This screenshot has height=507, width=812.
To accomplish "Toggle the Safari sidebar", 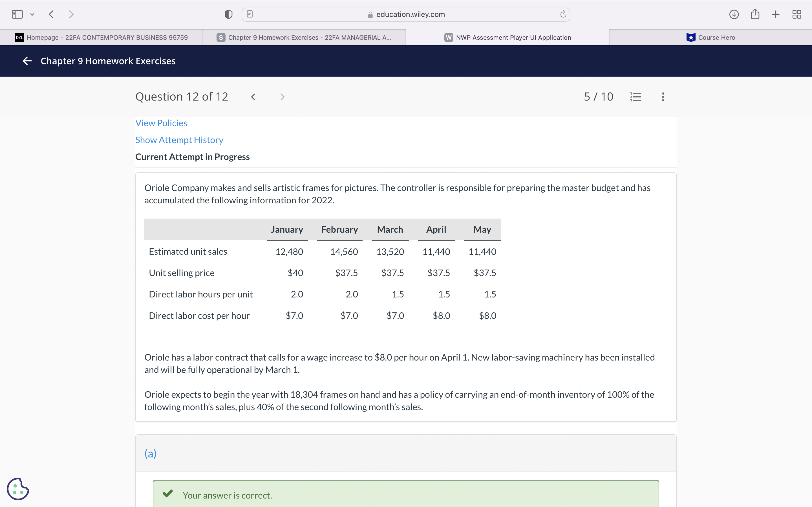I will [17, 14].
